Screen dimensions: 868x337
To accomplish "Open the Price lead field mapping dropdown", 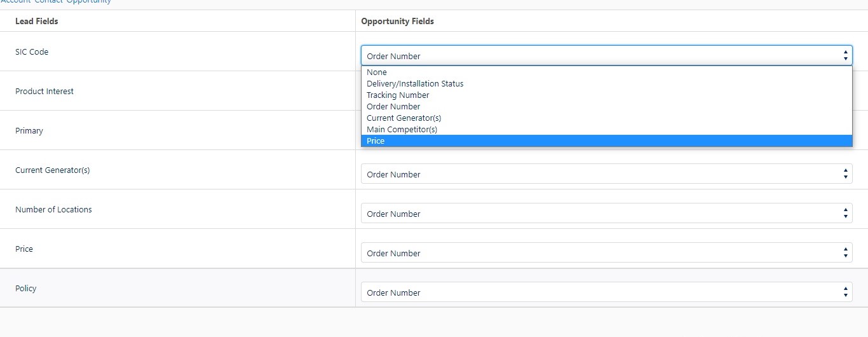I will point(606,253).
